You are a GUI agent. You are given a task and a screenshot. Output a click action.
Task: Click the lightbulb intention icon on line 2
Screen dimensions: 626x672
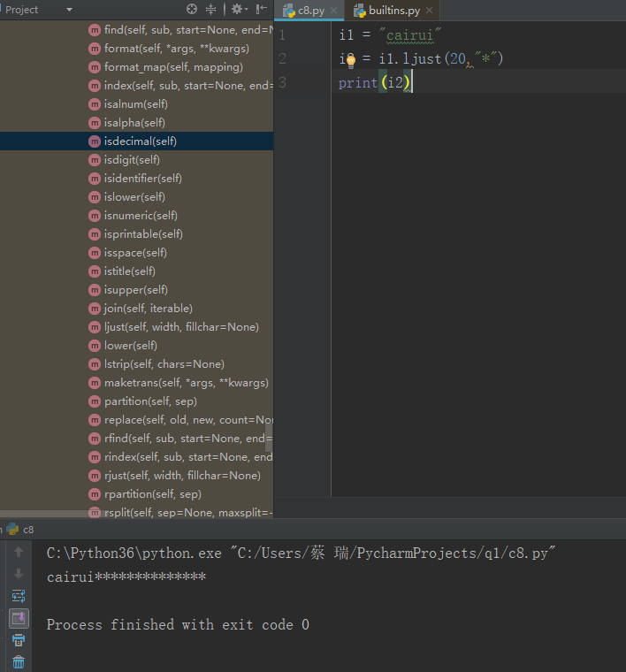pyautogui.click(x=351, y=61)
